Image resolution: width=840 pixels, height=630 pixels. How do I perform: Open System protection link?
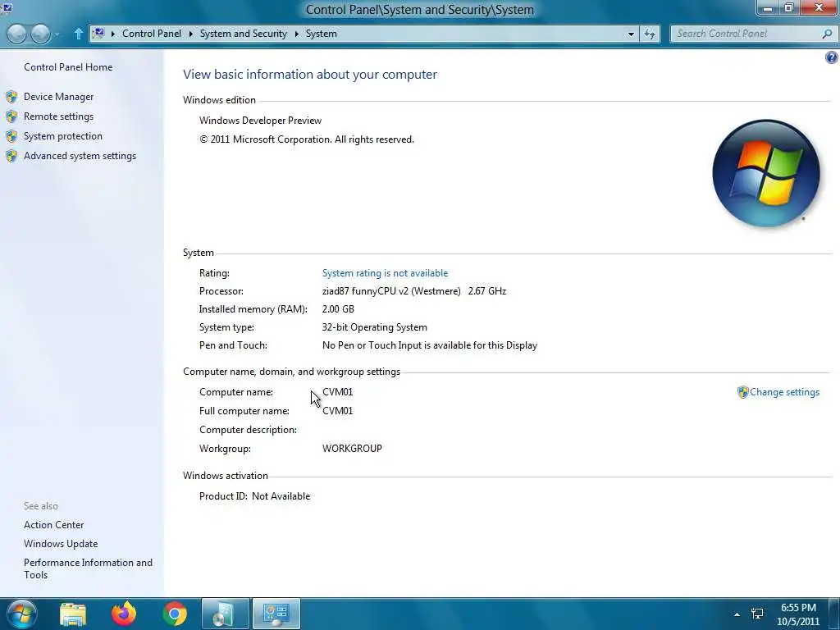coord(62,136)
